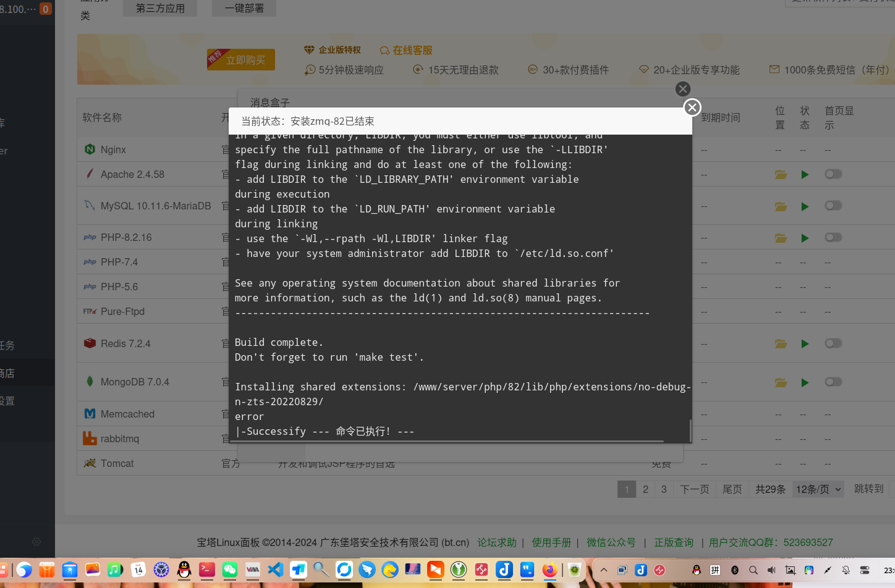Open the calendar app from the dock
Viewport: 895px width, 588px height.
(x=138, y=569)
